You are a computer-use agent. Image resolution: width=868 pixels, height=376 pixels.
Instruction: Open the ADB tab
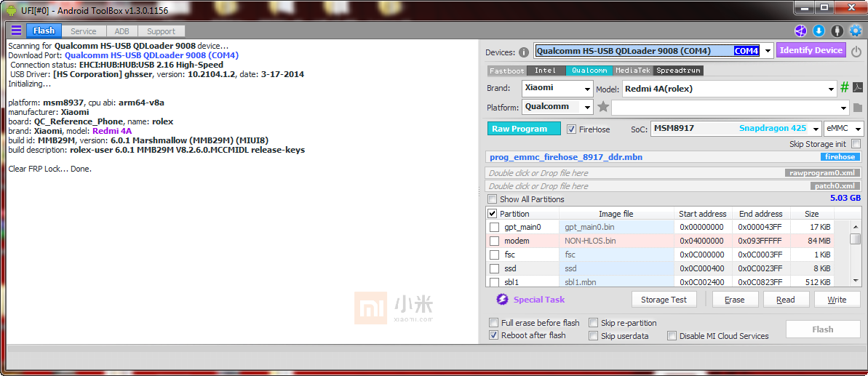click(122, 31)
